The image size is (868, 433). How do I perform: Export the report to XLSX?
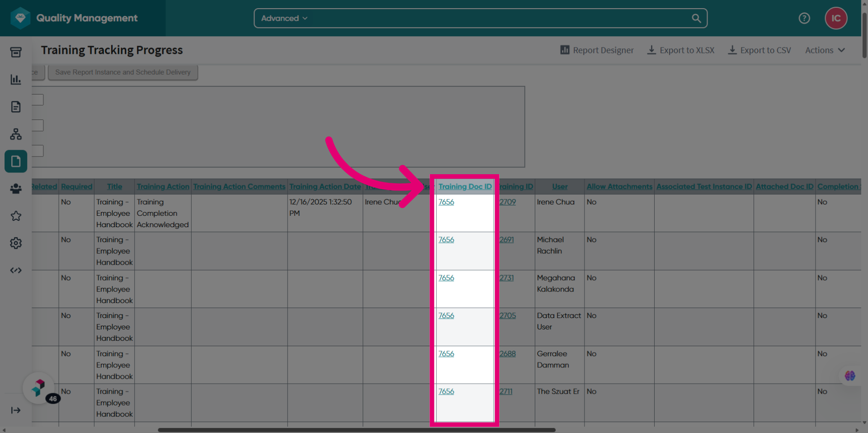tap(681, 50)
